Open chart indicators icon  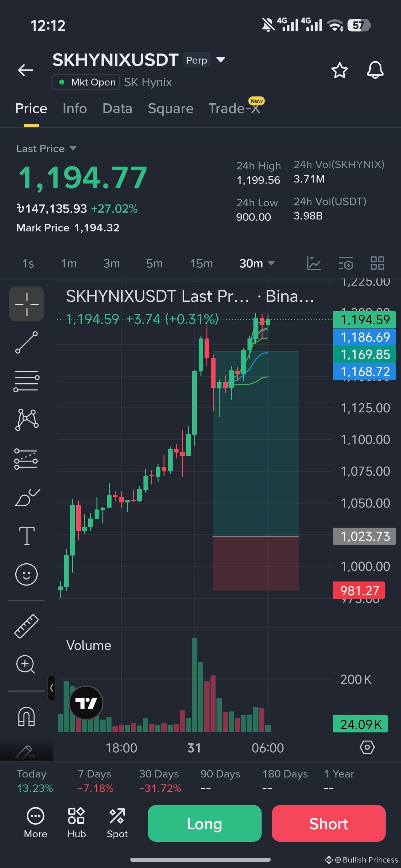pyautogui.click(x=314, y=263)
